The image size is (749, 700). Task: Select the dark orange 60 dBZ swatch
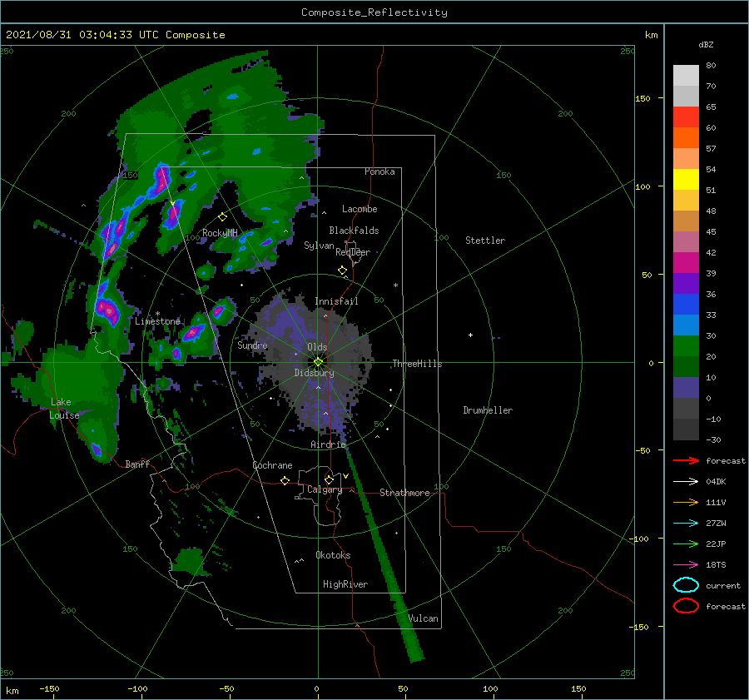[686, 137]
